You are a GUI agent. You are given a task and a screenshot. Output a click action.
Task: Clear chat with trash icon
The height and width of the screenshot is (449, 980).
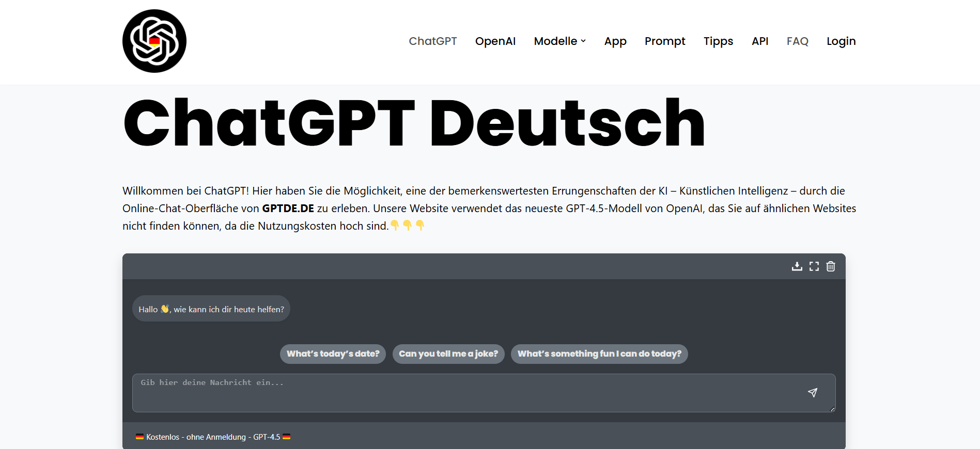click(831, 266)
